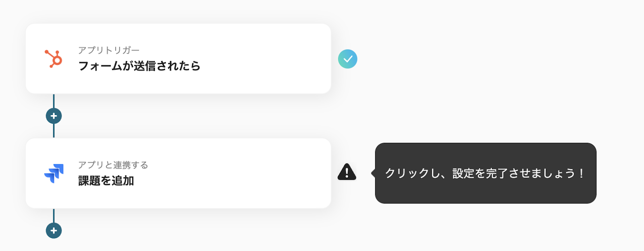Click the black warning triangle icon

347,172
